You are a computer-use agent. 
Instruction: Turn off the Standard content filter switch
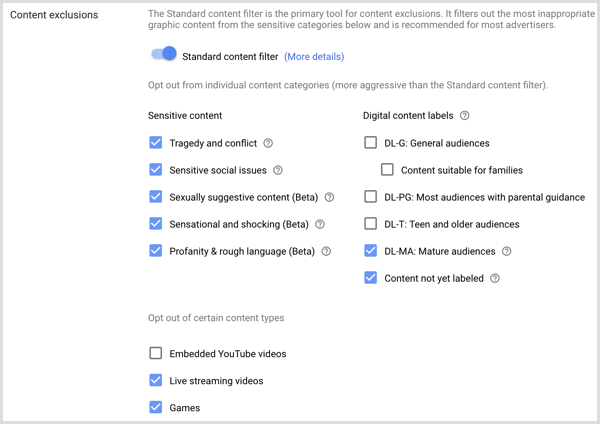pyautogui.click(x=163, y=55)
